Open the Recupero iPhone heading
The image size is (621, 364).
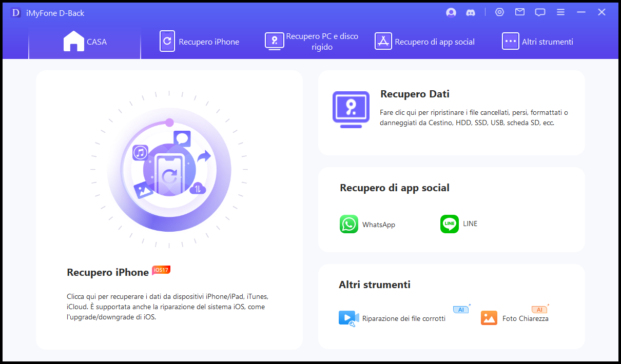pos(108,272)
